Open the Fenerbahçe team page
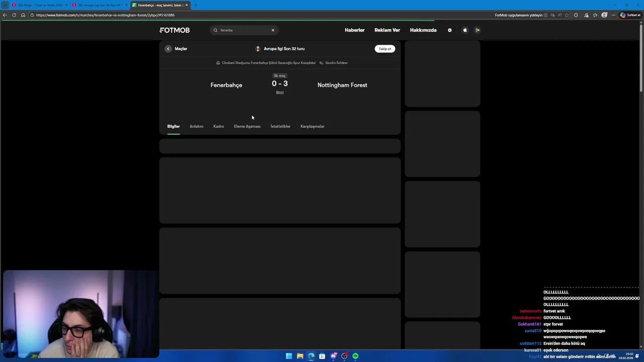Screen dimensions: 644x362 (x=226, y=85)
